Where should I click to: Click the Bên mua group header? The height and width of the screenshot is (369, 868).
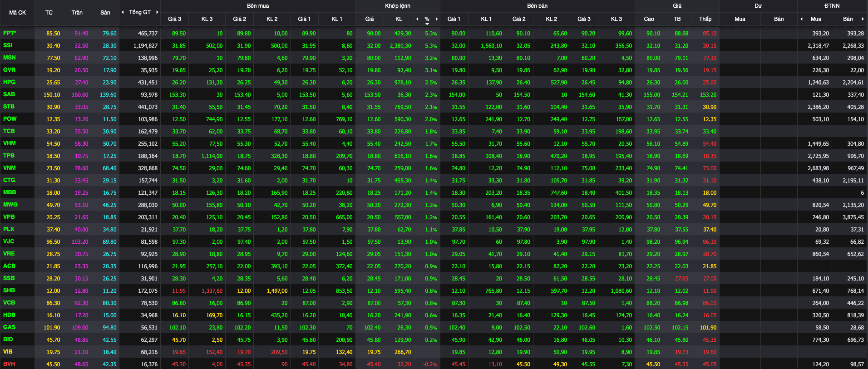coord(258,6)
